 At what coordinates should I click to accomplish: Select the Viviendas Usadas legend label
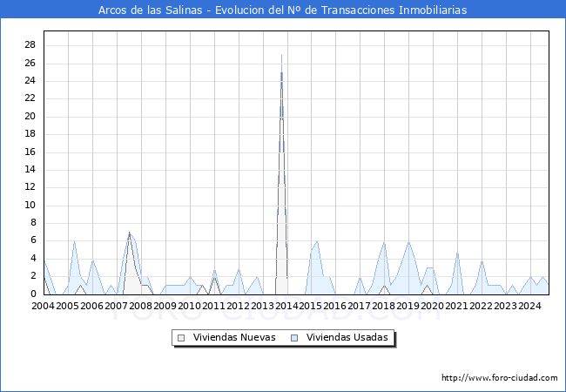pyautogui.click(x=347, y=337)
